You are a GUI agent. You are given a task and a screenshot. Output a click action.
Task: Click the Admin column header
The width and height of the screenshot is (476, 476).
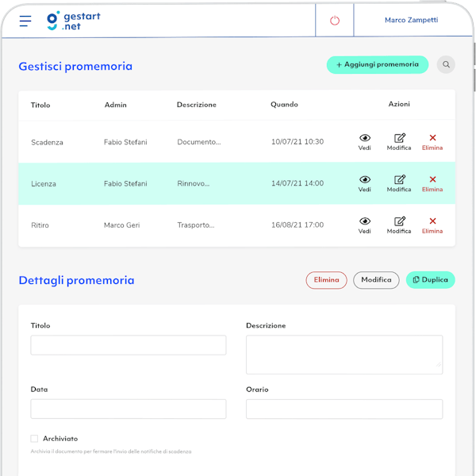pyautogui.click(x=116, y=105)
